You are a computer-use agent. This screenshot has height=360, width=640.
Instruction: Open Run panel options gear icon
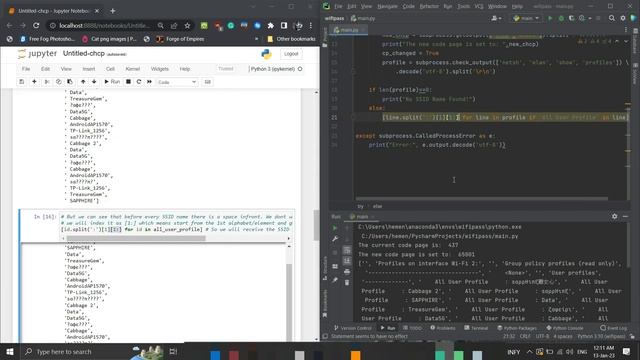click(x=614, y=216)
